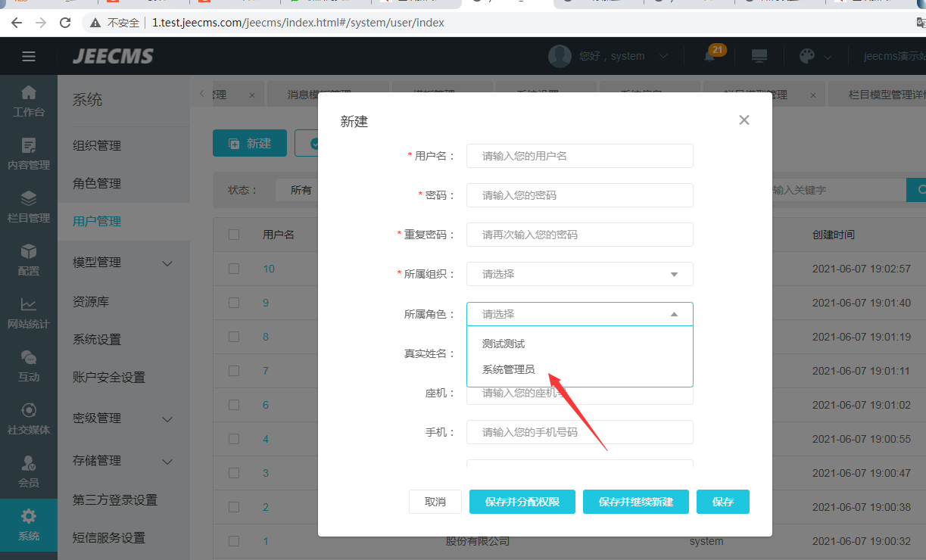926x560 pixels.
Task: Open the 内容管理 sidebar icon
Action: [x=29, y=154]
